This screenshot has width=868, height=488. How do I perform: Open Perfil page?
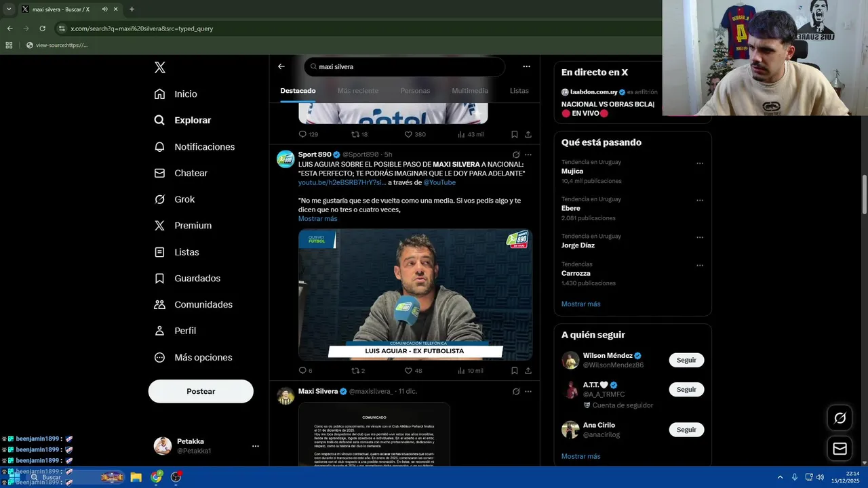(x=175, y=331)
